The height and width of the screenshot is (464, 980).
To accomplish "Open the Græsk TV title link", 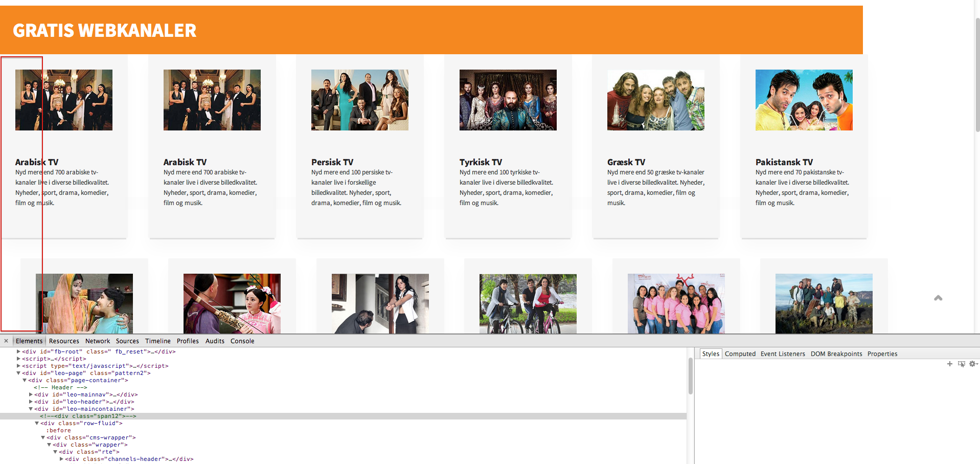I will click(x=626, y=162).
